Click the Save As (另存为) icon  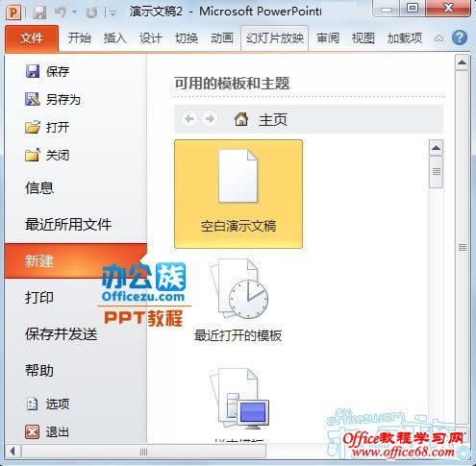[33, 99]
